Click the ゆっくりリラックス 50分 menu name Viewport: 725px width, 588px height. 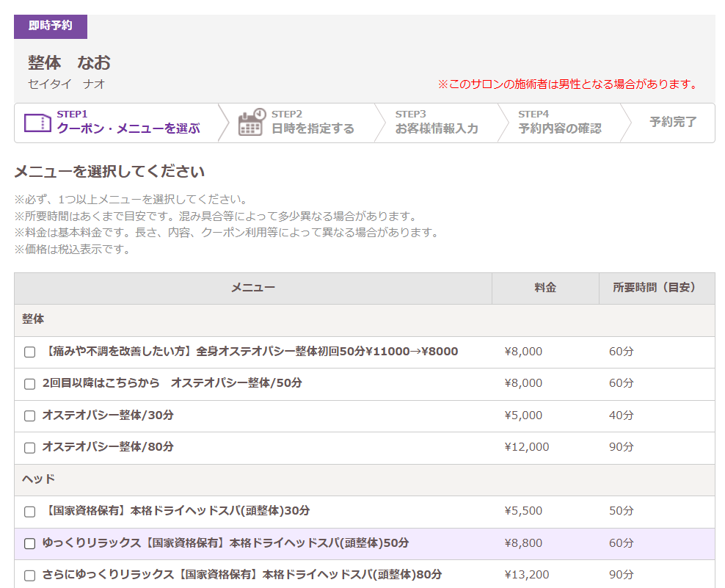[x=225, y=543]
